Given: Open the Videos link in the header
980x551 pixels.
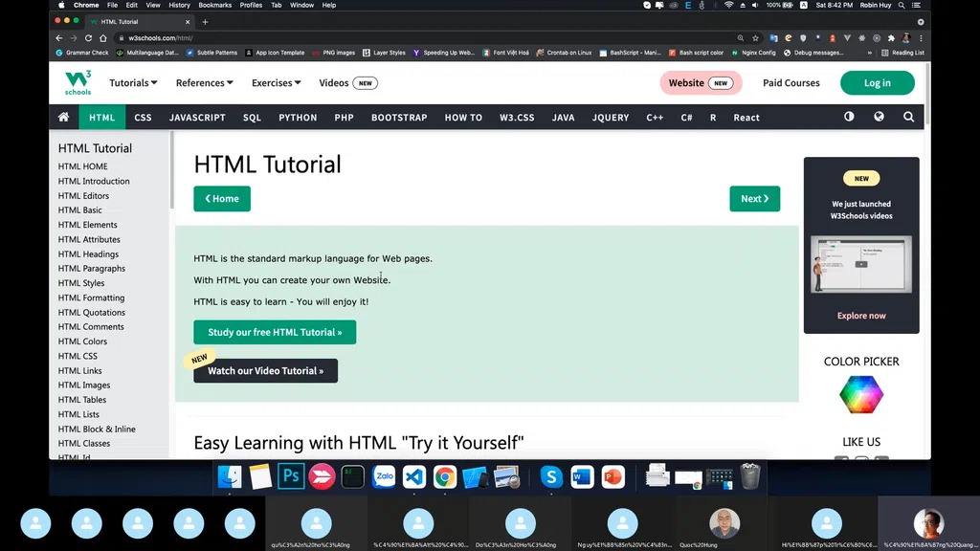Looking at the screenshot, I should coord(334,82).
